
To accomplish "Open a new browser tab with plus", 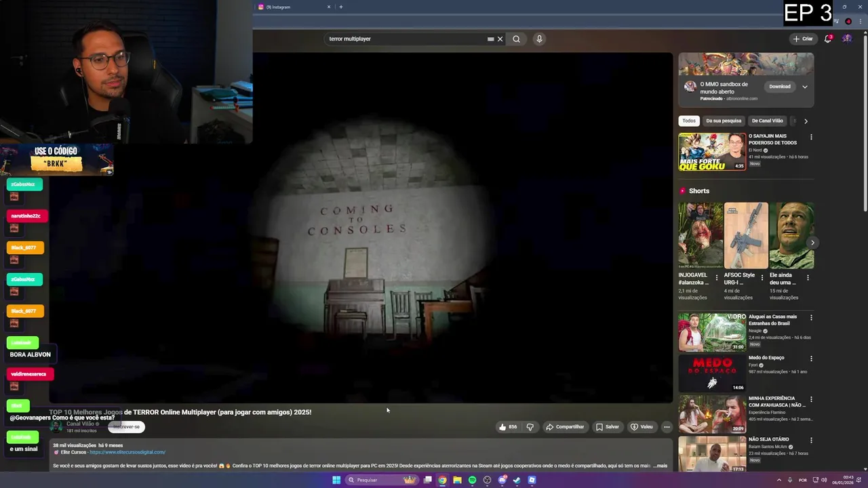I will [340, 7].
